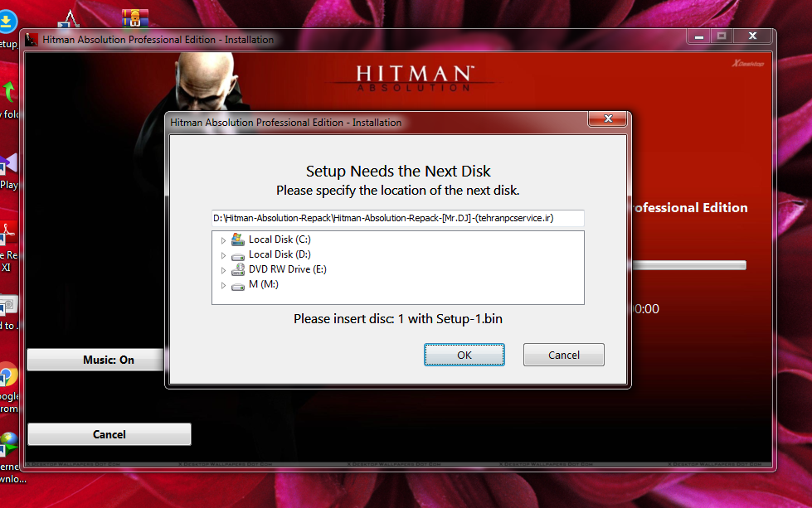Image resolution: width=812 pixels, height=508 pixels.
Task: Click the M (M:) drive icon
Action: point(238,285)
